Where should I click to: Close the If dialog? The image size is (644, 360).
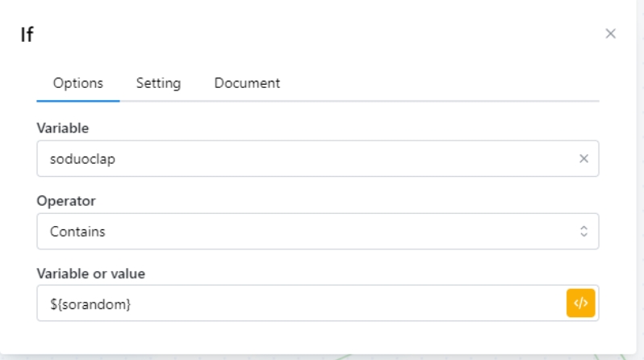pyautogui.click(x=610, y=34)
